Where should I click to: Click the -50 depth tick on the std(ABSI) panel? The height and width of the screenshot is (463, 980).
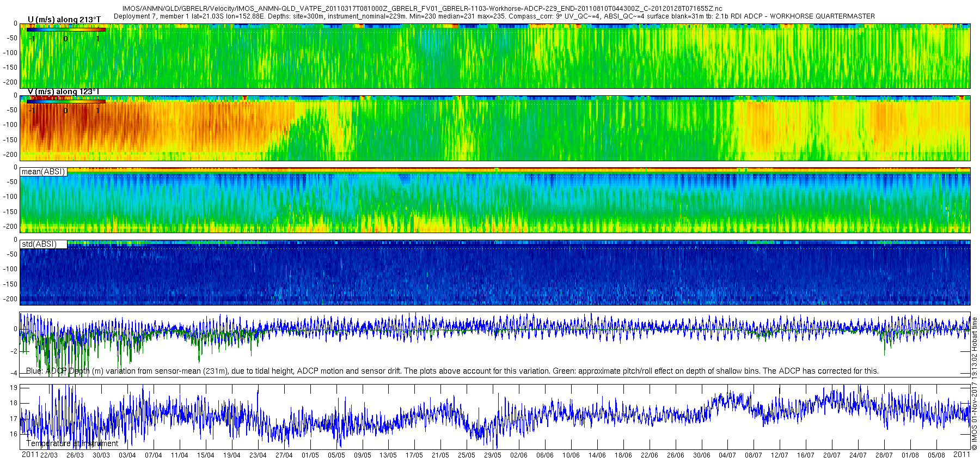pyautogui.click(x=13, y=254)
